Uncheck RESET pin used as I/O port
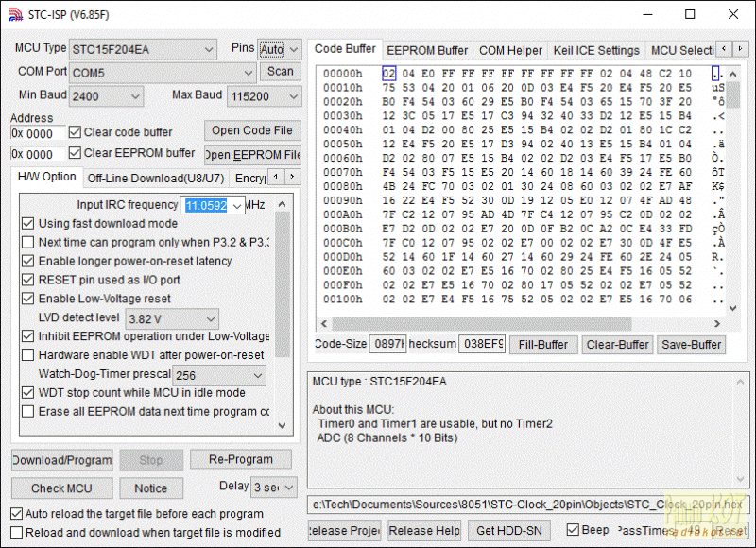The height and width of the screenshot is (548, 756). tap(28, 280)
